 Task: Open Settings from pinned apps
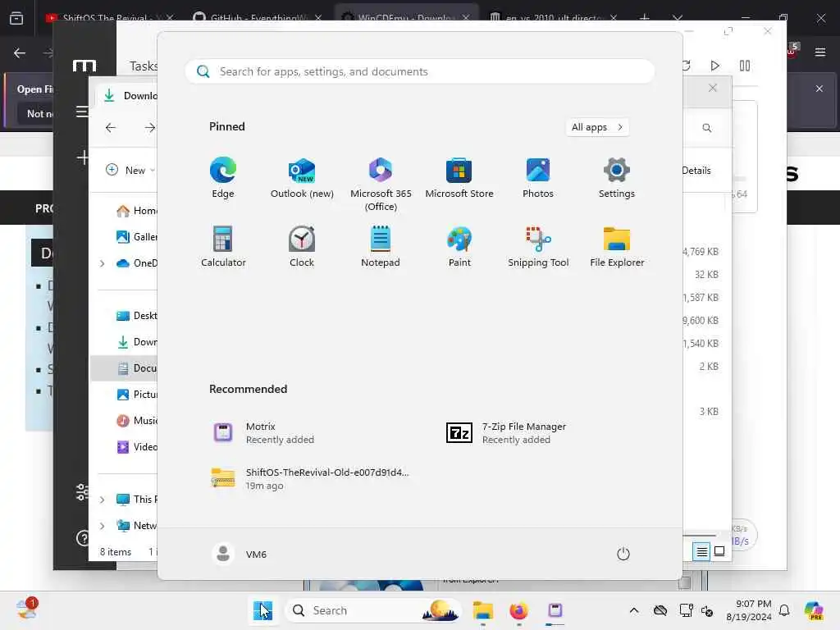point(617,178)
